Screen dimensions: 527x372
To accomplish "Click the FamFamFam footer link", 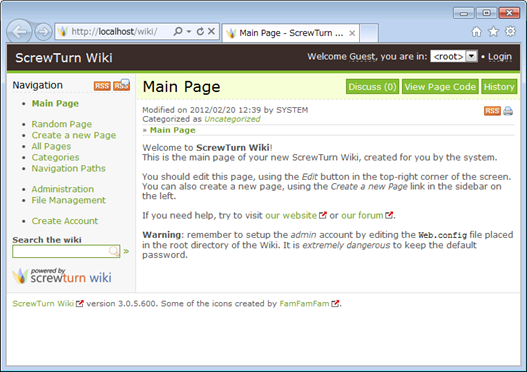I will point(304,303).
